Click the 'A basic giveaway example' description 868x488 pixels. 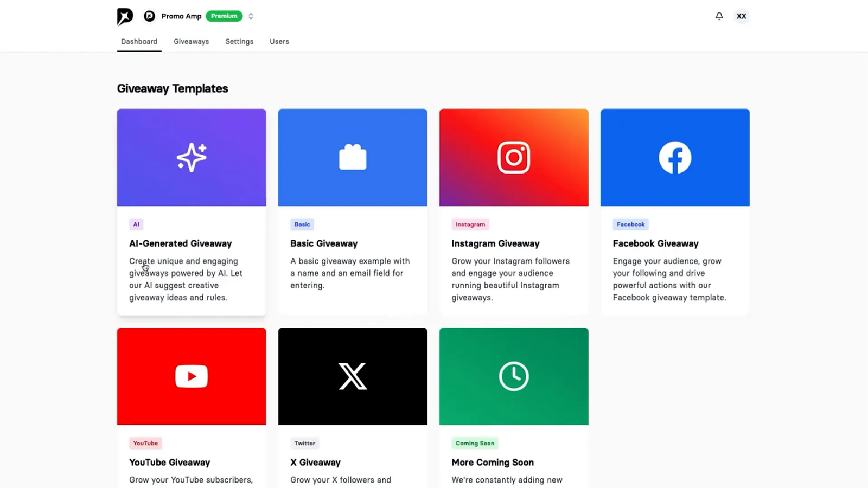(x=350, y=273)
